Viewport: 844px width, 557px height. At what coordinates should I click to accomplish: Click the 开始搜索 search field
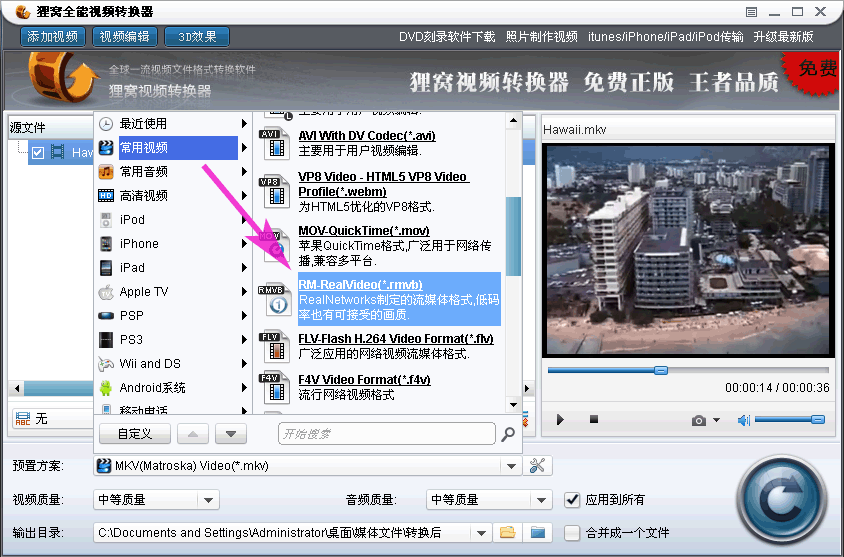coord(386,434)
